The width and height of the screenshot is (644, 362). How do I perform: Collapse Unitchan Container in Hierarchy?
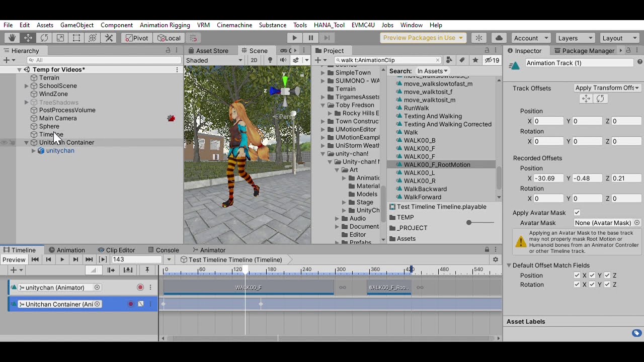(x=27, y=143)
